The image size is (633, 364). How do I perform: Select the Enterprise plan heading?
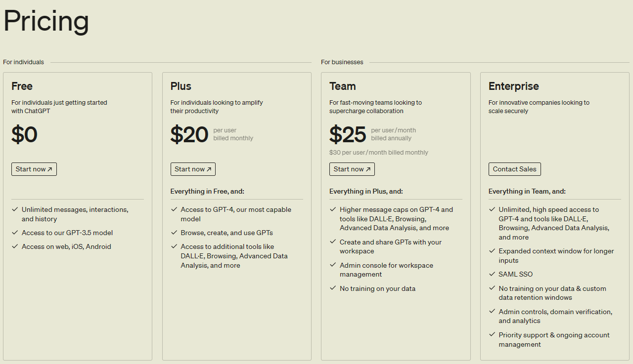(x=514, y=86)
